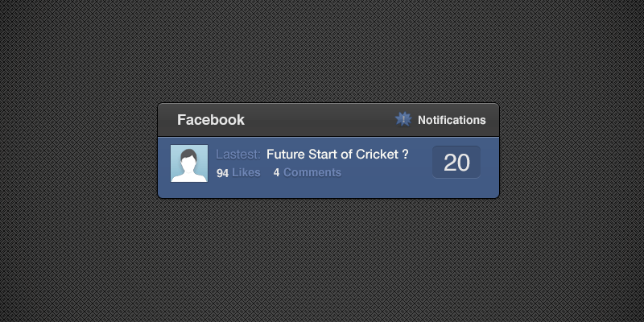Click the dark textured background below the widget
The height and width of the screenshot is (322, 644).
click(322, 258)
